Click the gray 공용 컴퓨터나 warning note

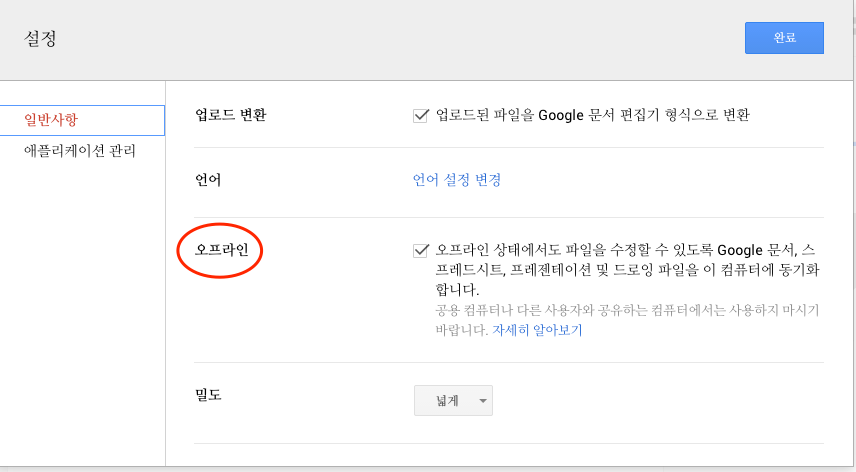627,320
